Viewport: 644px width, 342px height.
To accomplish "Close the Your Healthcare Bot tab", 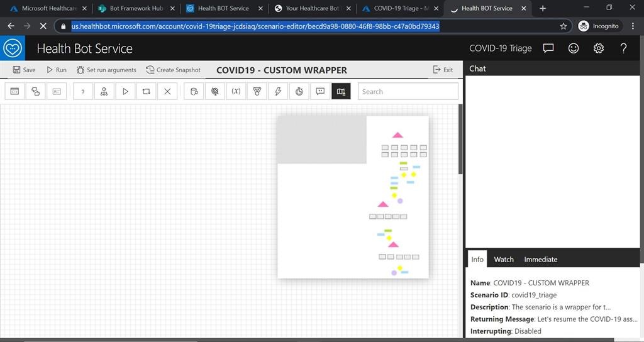I will click(x=348, y=9).
